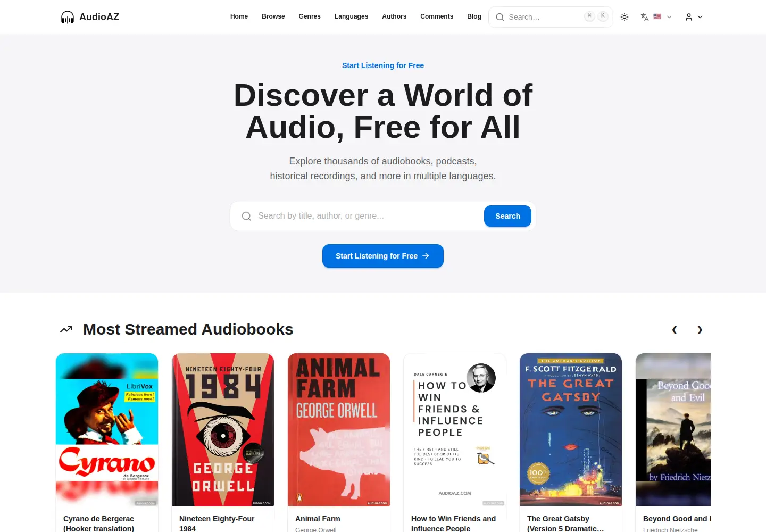
Task: Click 'How to Win Friends and Influence People' title
Action: 453,523
